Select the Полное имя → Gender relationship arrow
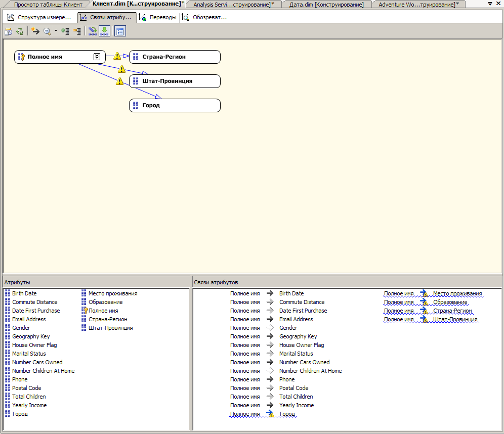Image resolution: width=504 pixels, height=434 pixels. point(270,328)
